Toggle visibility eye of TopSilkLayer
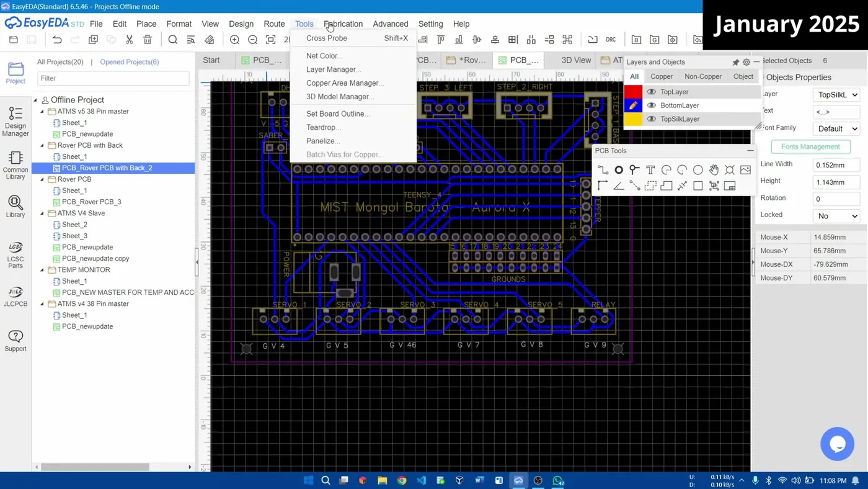868x489 pixels. point(651,119)
